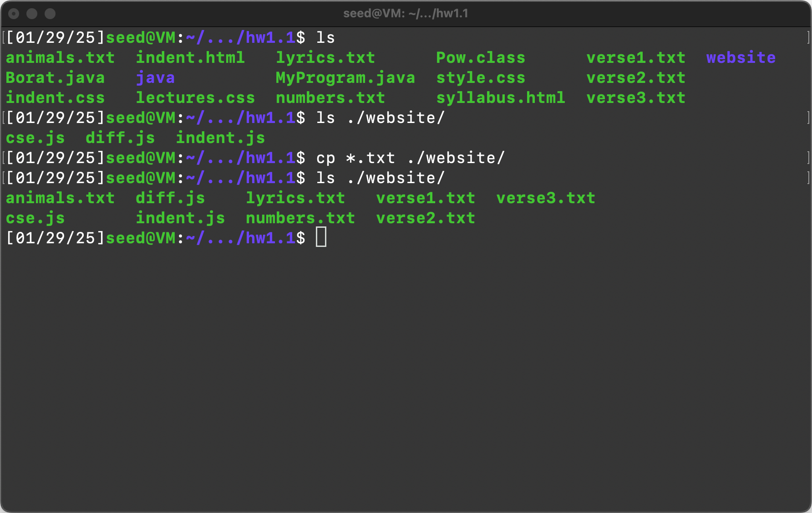Screen dimensions: 812x513
Task: Click animals.txt in the final website listing
Action: click(60, 198)
